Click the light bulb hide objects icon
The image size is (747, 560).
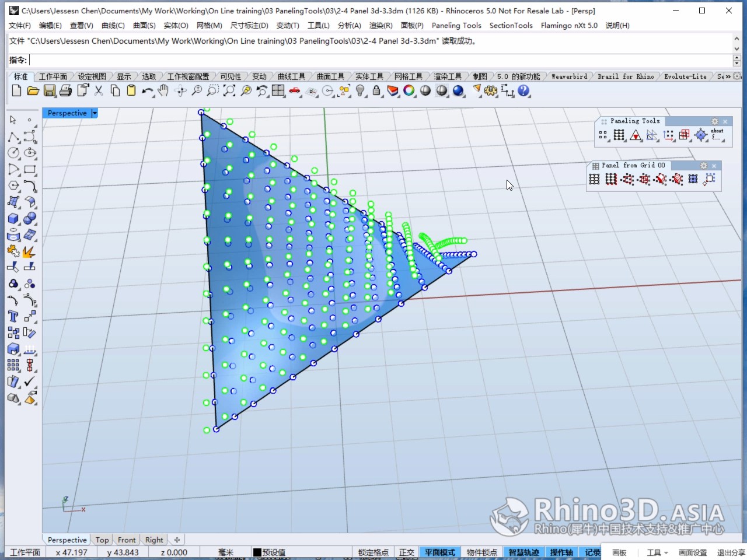tap(360, 90)
